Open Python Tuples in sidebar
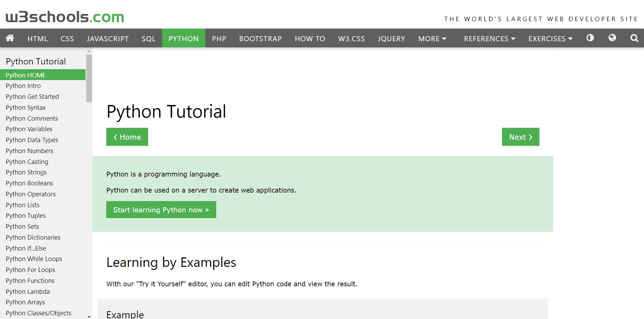This screenshot has height=319, width=644. 26,215
